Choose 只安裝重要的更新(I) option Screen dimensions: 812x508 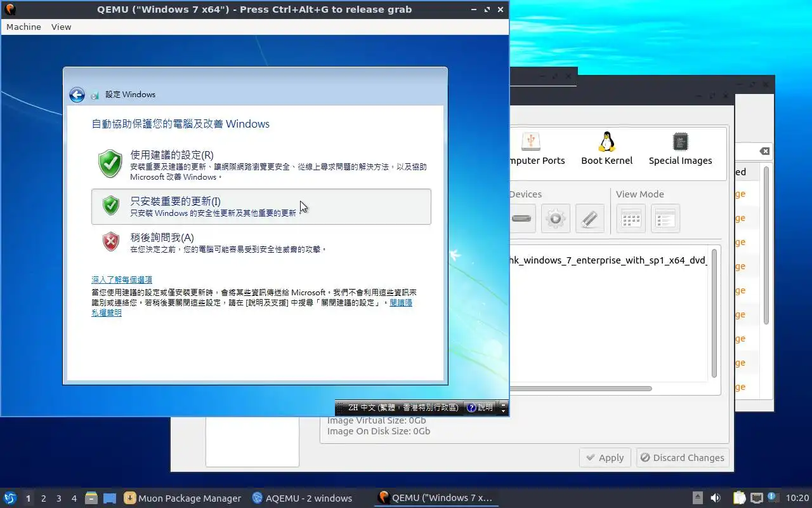pos(261,206)
